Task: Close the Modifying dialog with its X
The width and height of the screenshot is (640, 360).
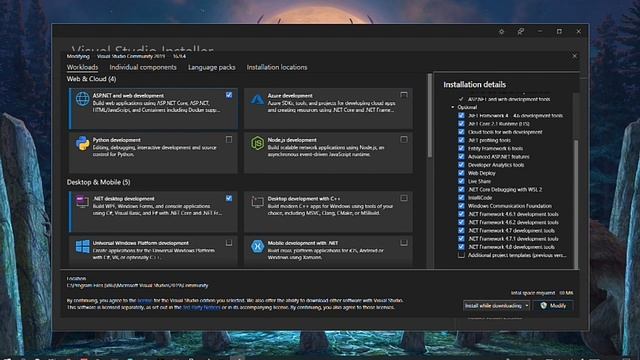Action: tap(575, 56)
